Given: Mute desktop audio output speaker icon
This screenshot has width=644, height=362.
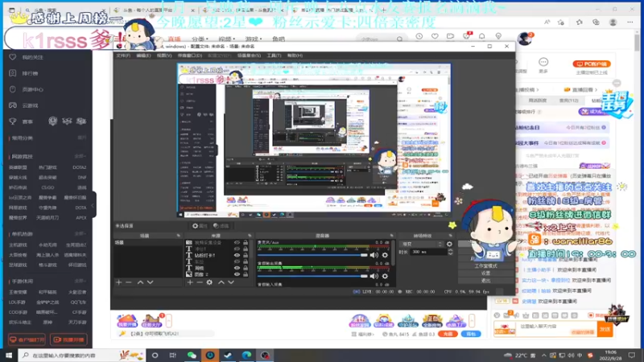Looking at the screenshot, I should [x=374, y=276].
